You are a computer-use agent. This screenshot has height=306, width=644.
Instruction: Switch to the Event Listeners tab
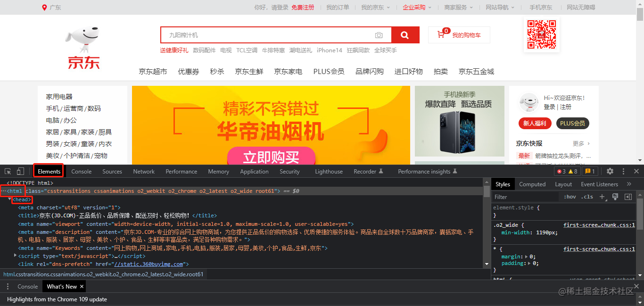pyautogui.click(x=599, y=184)
